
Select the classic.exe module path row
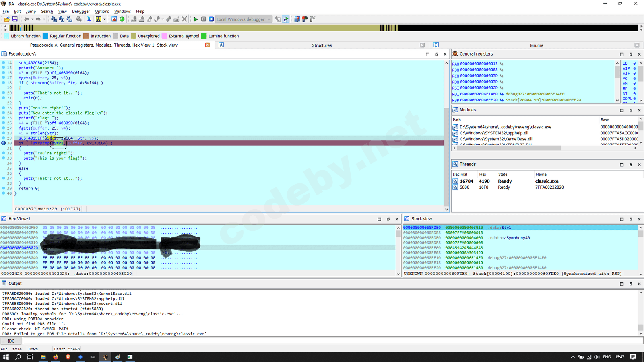(x=545, y=127)
